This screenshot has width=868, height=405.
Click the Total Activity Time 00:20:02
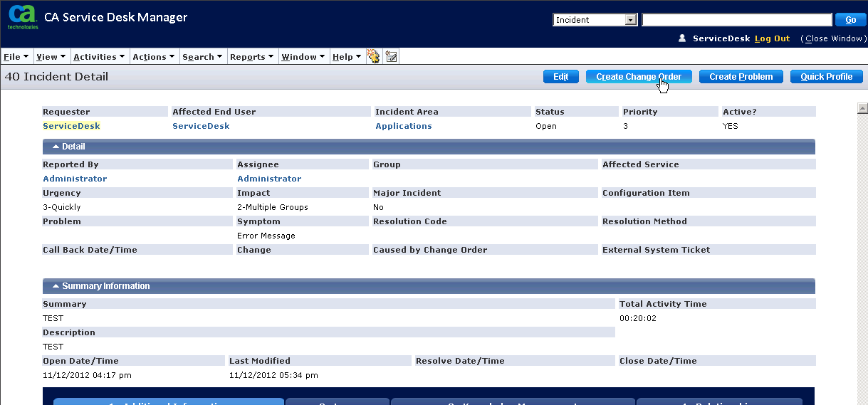pos(638,318)
